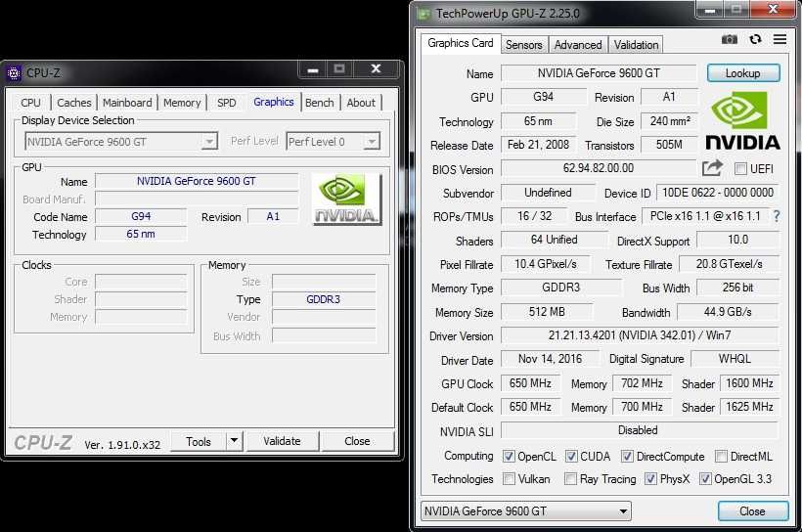Click the Driver Version field
This screenshot has height=532, width=802.
click(640, 335)
